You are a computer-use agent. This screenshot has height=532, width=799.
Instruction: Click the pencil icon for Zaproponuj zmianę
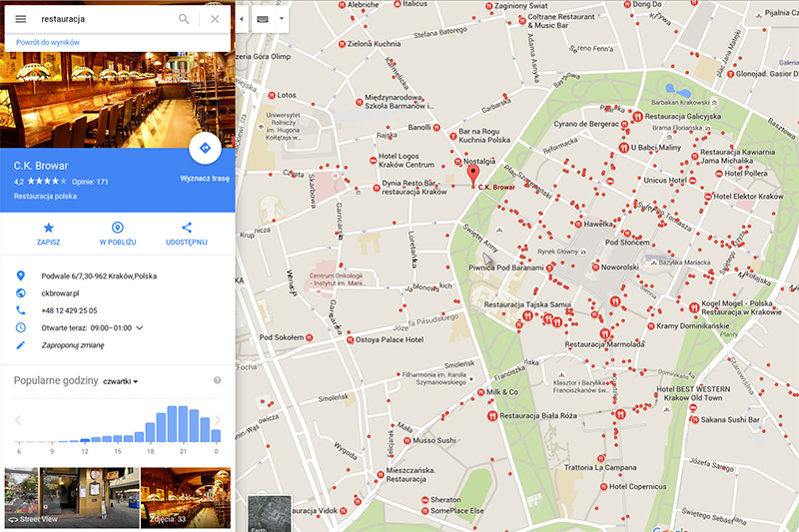[x=20, y=345]
